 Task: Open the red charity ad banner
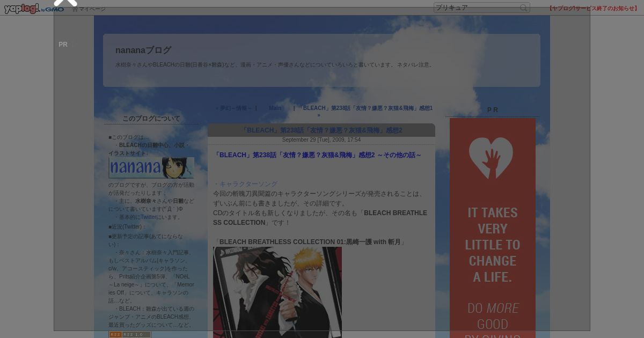(493, 228)
